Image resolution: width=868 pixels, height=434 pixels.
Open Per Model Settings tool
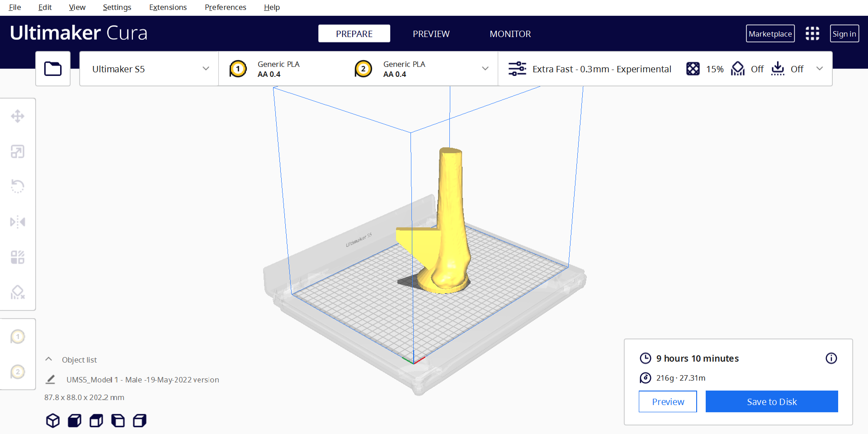18,257
